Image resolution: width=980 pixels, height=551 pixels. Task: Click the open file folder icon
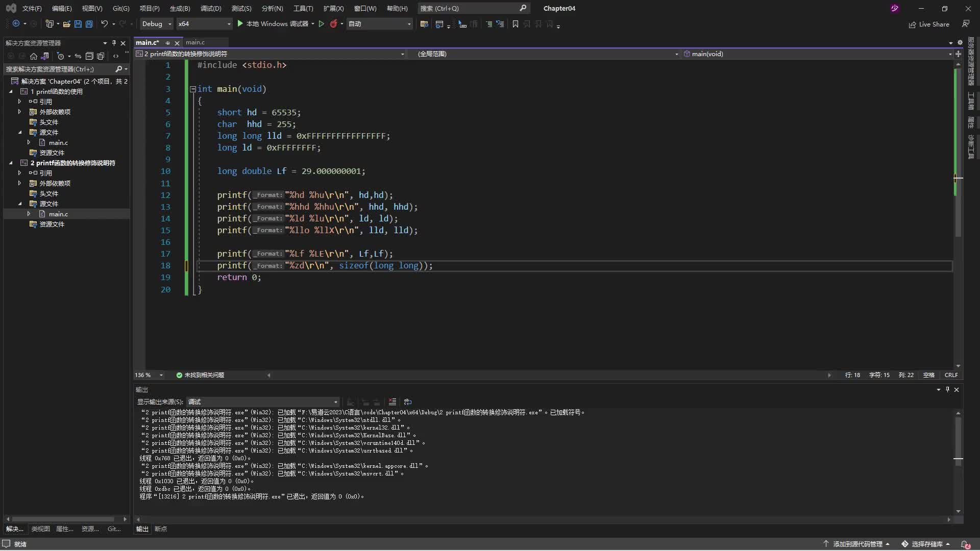point(66,23)
